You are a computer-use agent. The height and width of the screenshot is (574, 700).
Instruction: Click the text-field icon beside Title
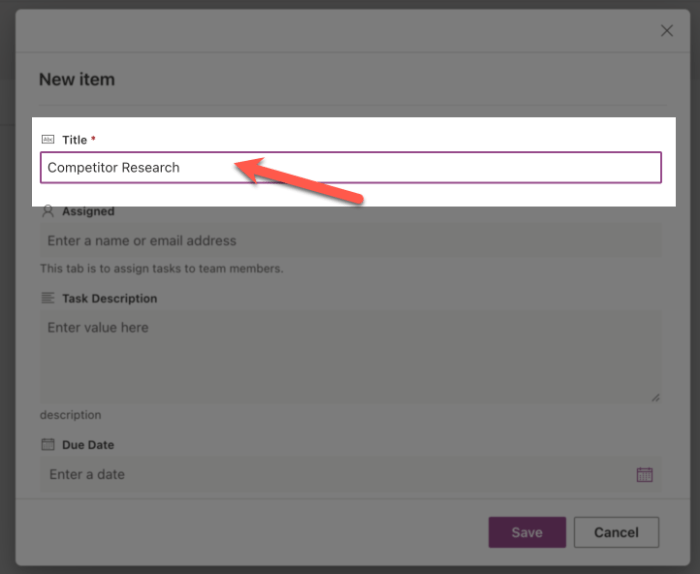tap(48, 140)
